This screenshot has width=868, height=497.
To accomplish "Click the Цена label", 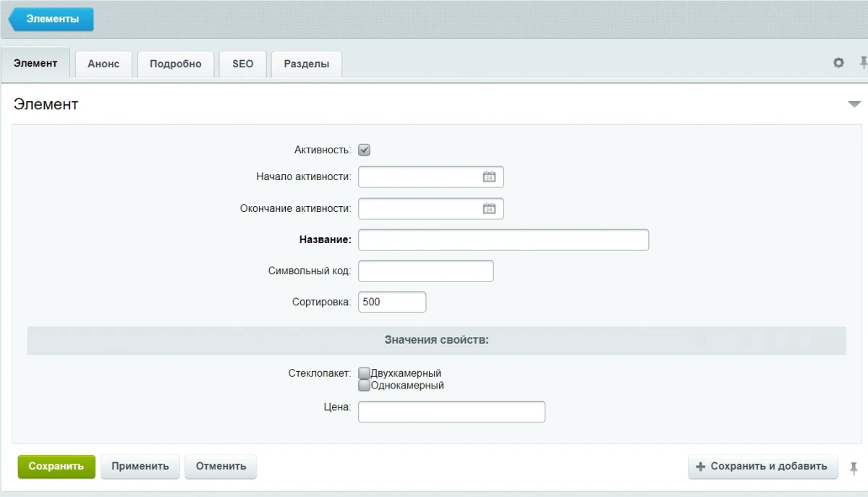I will tap(337, 407).
